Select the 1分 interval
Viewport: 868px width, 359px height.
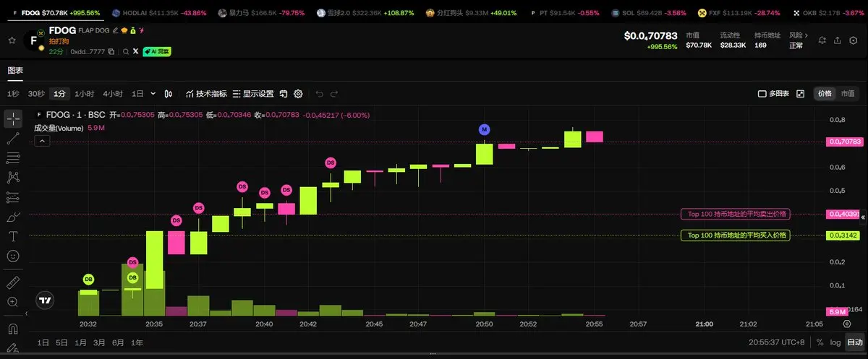pyautogui.click(x=60, y=94)
